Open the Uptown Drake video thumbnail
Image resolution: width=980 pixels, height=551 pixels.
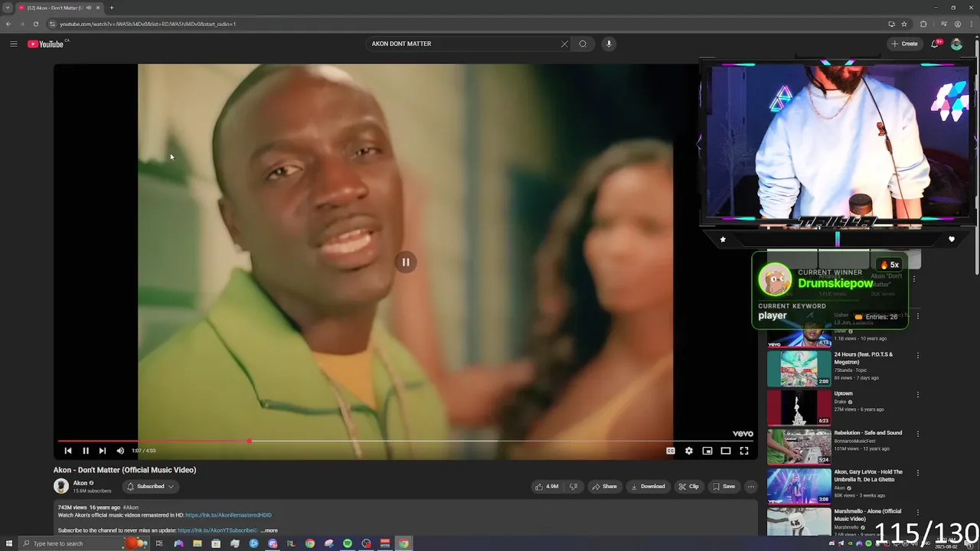(799, 408)
